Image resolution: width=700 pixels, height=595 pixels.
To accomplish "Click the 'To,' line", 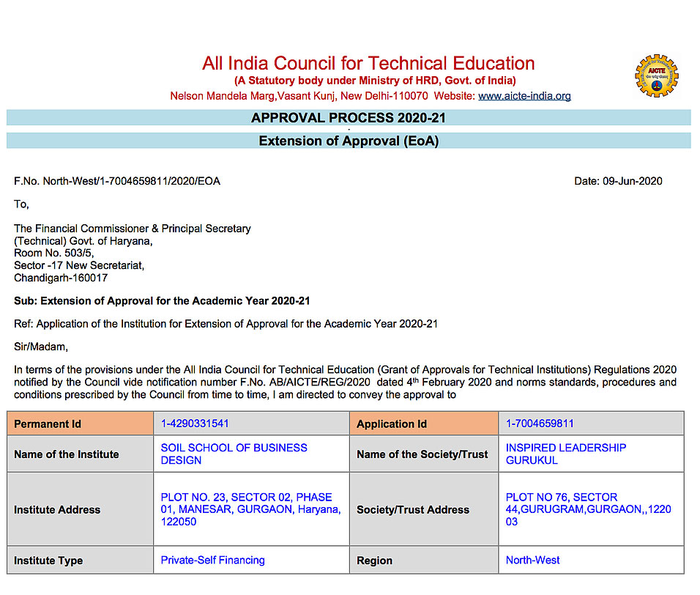I will (21, 204).
